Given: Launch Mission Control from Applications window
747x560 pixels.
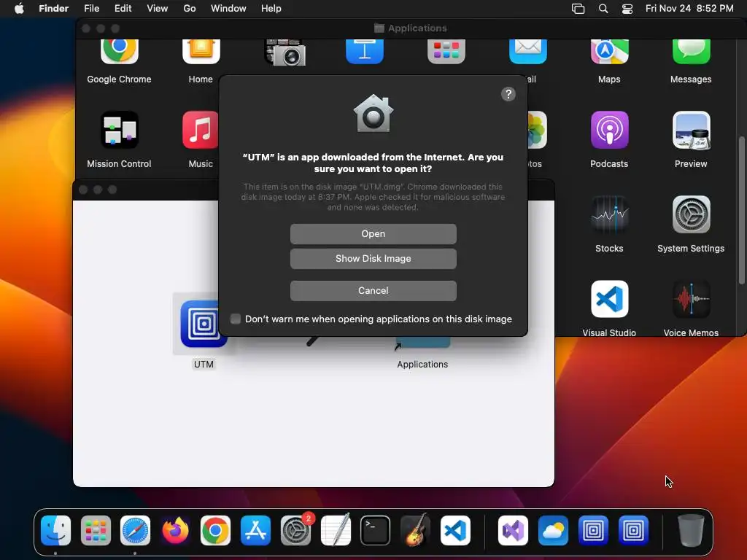Looking at the screenshot, I should (119, 130).
